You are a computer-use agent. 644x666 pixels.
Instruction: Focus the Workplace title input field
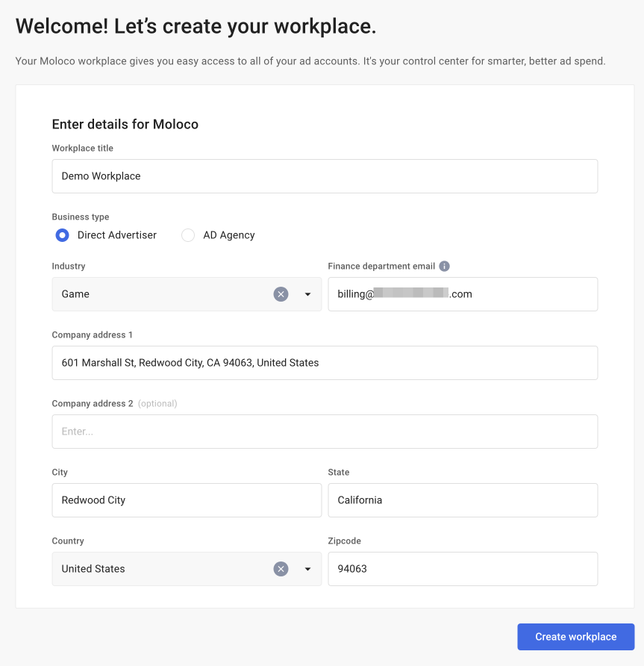(325, 176)
